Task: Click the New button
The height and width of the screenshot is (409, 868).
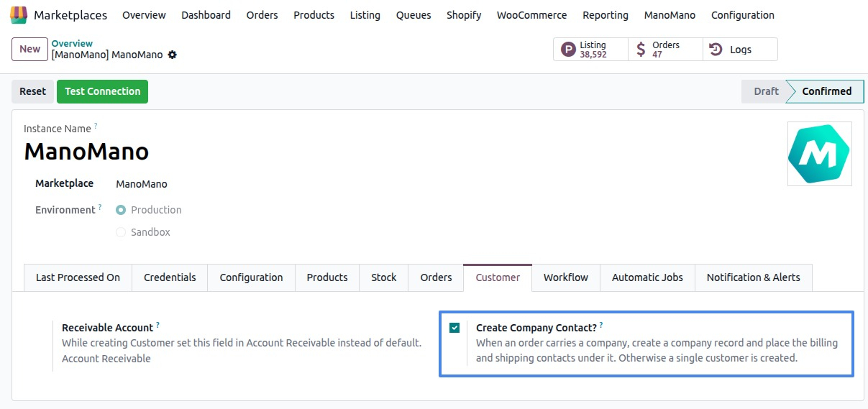Action: click(30, 49)
